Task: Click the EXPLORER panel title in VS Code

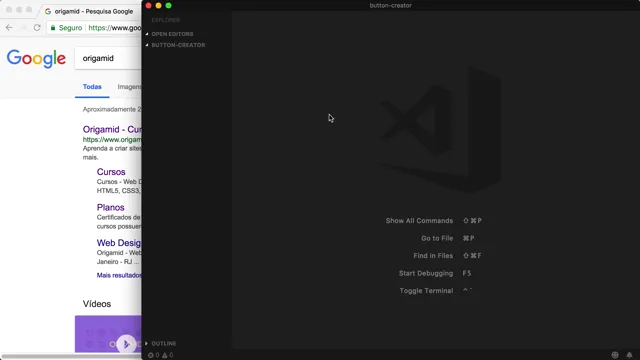Action: 166,20
